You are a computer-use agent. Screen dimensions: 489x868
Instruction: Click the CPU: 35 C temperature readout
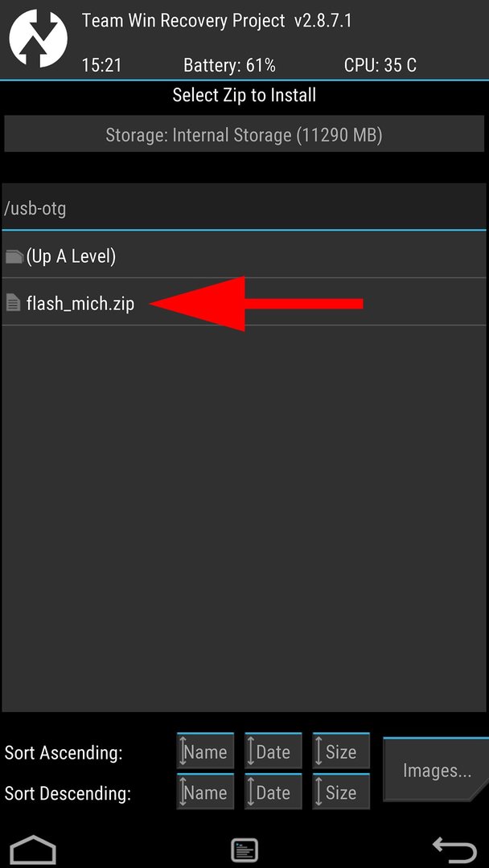point(380,65)
